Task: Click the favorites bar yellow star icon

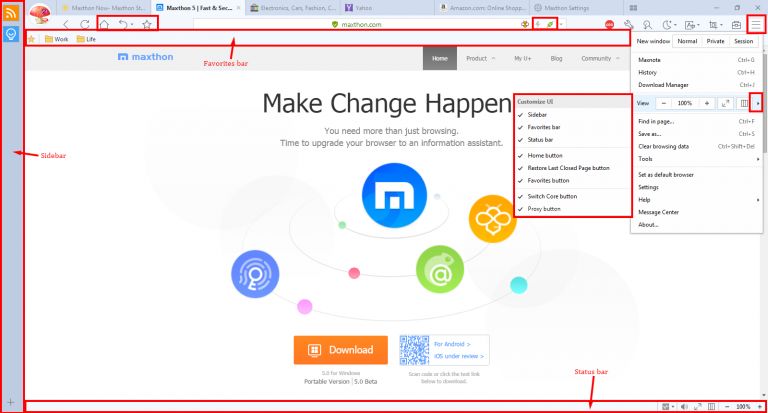Action: pyautogui.click(x=31, y=39)
